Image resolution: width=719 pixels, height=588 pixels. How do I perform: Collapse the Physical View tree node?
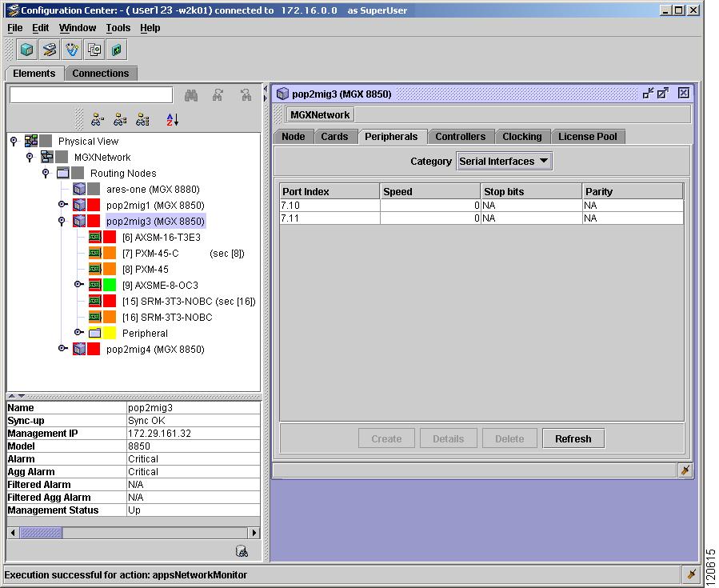[x=14, y=141]
